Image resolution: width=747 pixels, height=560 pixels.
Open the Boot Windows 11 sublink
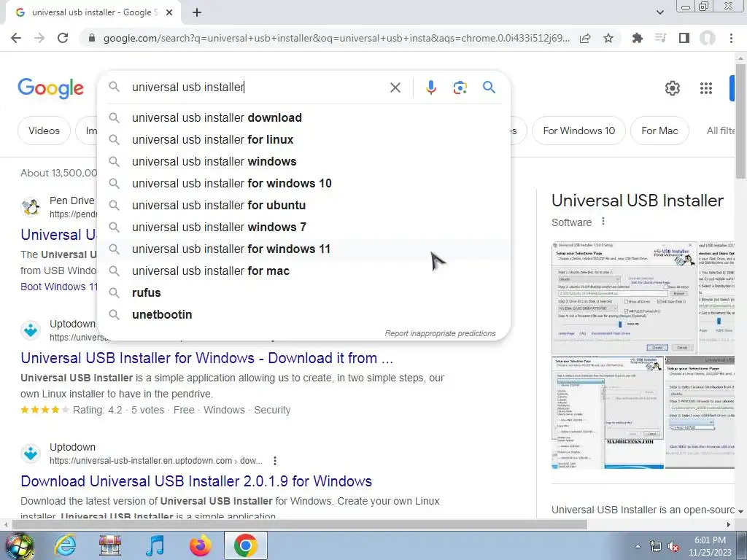[58, 287]
